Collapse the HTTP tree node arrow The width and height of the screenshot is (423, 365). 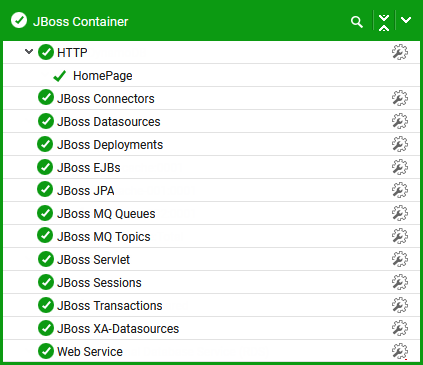29,52
